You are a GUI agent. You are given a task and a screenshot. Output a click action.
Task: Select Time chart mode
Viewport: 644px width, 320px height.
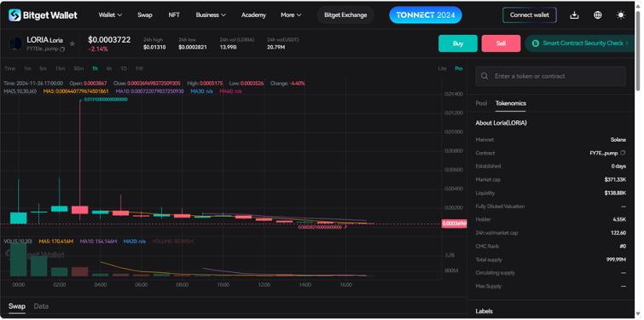(x=10, y=68)
